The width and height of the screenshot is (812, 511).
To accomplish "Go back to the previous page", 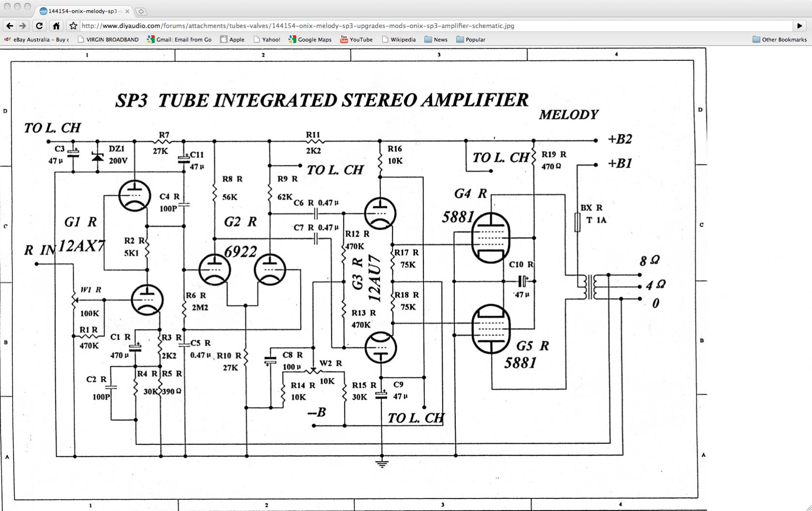I will click(10, 26).
